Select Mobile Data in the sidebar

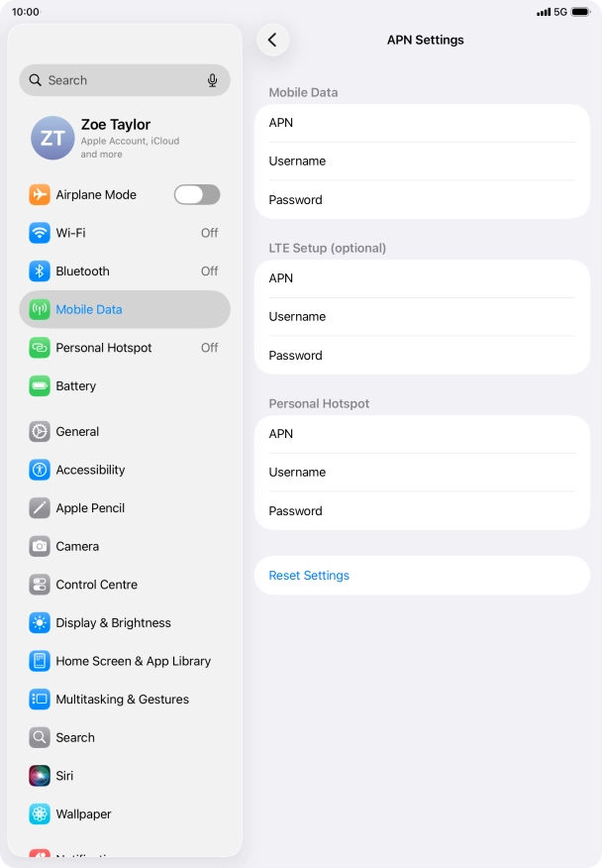(125, 309)
